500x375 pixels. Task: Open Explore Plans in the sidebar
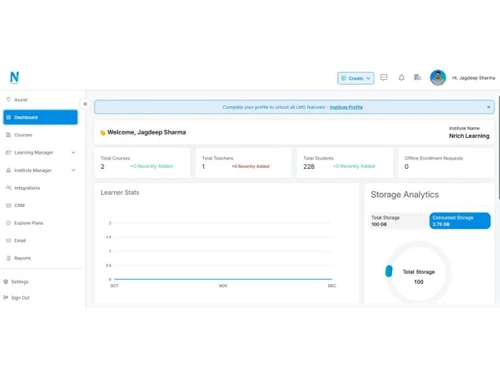pos(40,223)
